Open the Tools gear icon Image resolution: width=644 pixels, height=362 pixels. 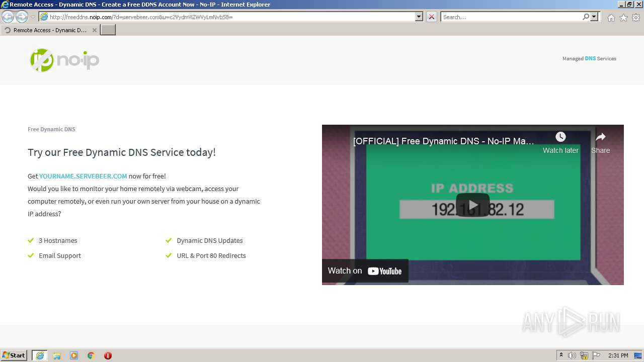pyautogui.click(x=636, y=18)
